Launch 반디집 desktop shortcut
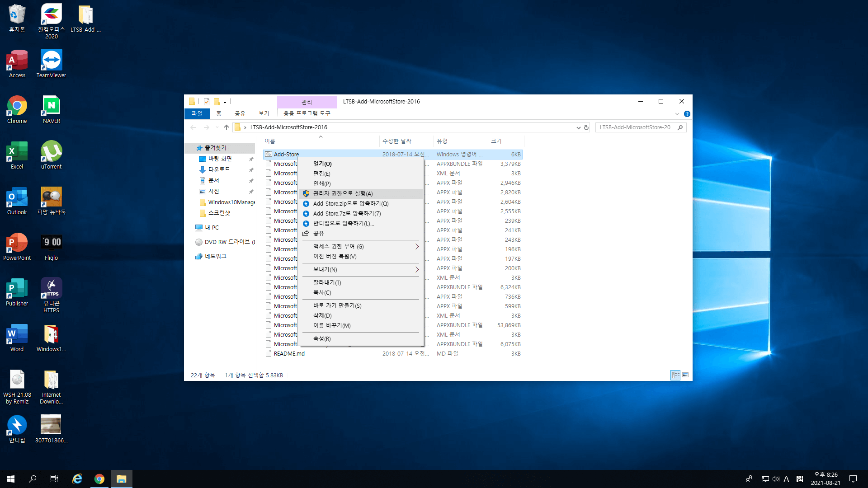 coord(17,429)
